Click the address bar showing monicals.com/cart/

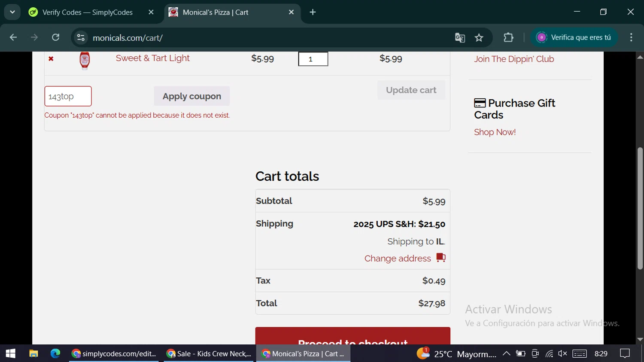coord(266,38)
